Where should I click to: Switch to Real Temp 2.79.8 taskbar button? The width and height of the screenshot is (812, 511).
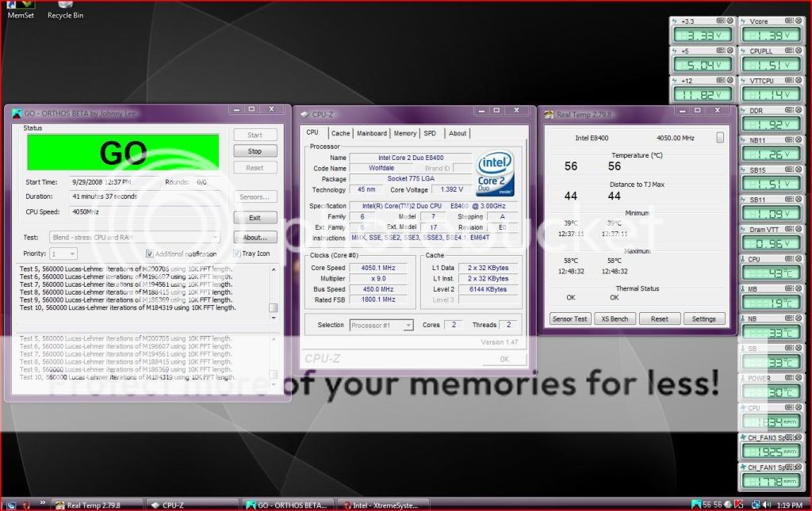tap(98, 505)
